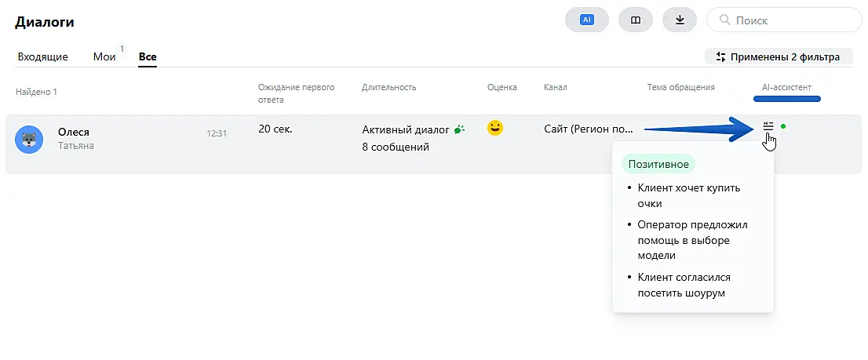Open the Входящие tab
The image size is (868, 360).
point(42,56)
